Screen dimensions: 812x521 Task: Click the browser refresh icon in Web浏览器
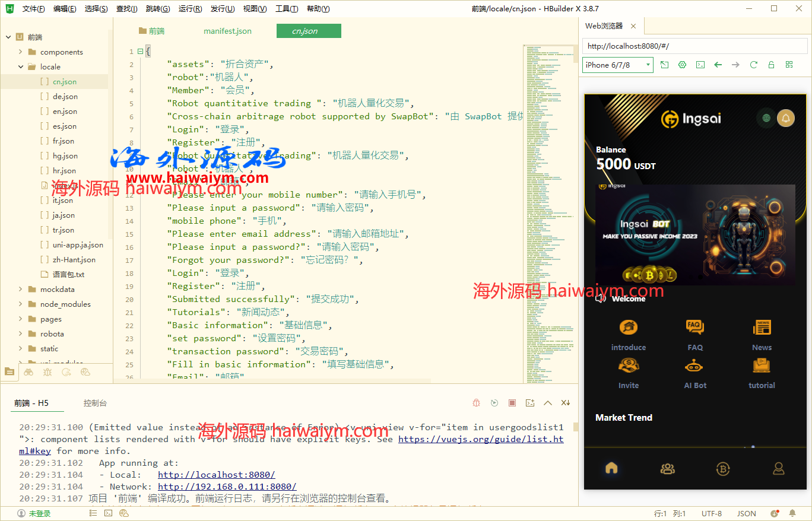(x=754, y=65)
